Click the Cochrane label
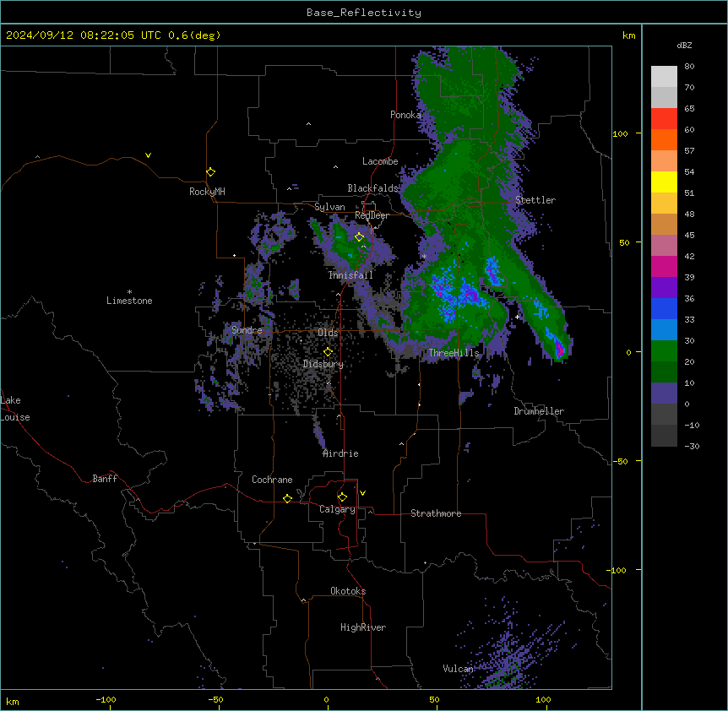The width and height of the screenshot is (728, 711). (272, 480)
